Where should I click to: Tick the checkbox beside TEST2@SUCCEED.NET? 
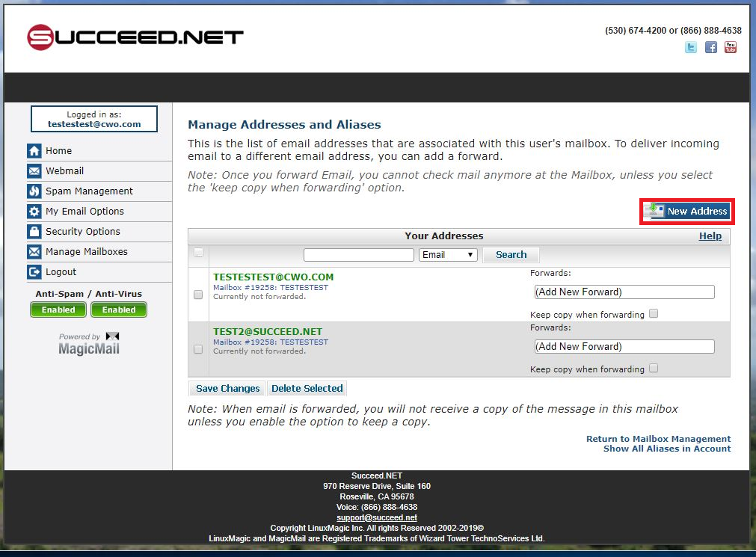click(198, 349)
